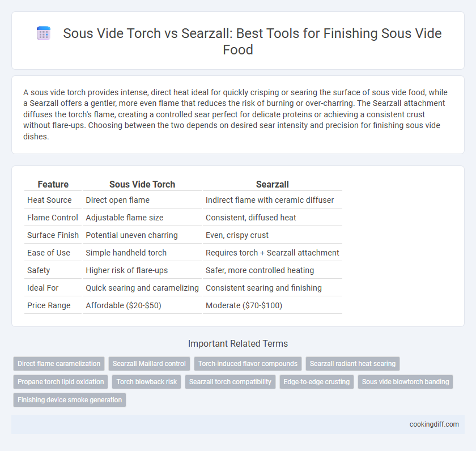This screenshot has width=476, height=451.
Task: Select the Price Range table row
Action: (x=183, y=305)
